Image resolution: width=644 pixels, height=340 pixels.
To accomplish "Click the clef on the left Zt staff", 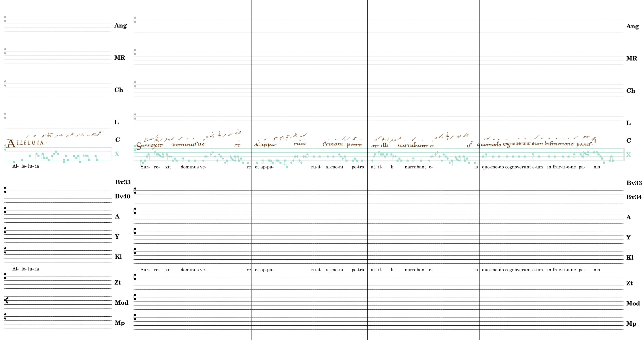I will (x=5, y=276).
